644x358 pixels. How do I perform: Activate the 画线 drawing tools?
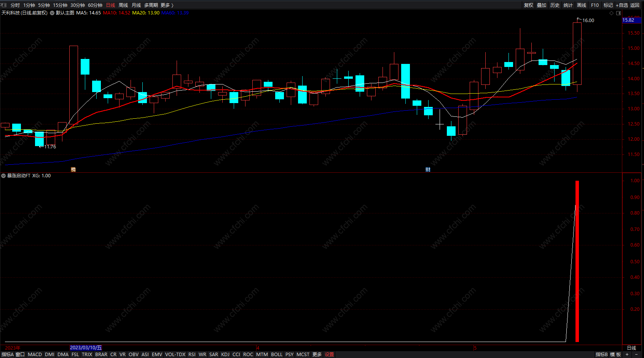pyautogui.click(x=582, y=5)
